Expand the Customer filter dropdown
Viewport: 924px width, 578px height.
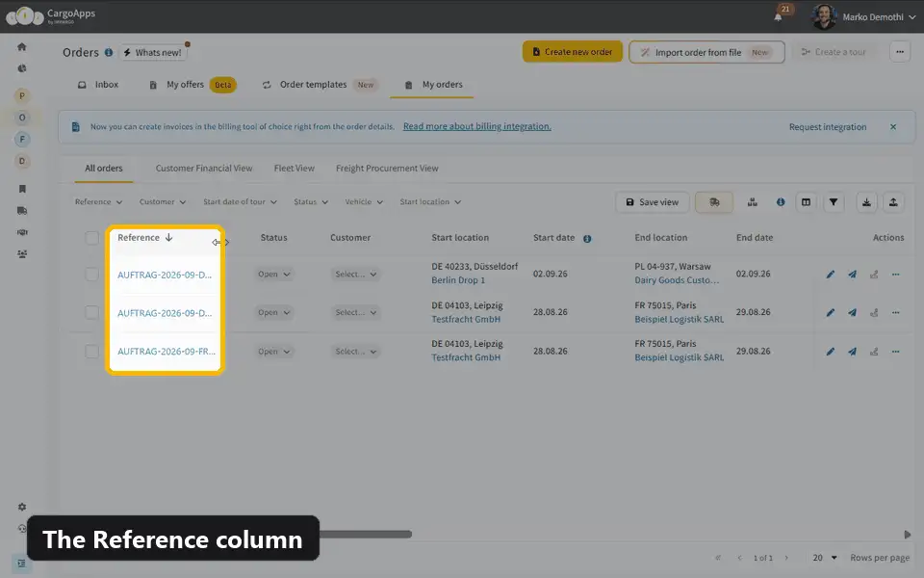click(x=162, y=201)
